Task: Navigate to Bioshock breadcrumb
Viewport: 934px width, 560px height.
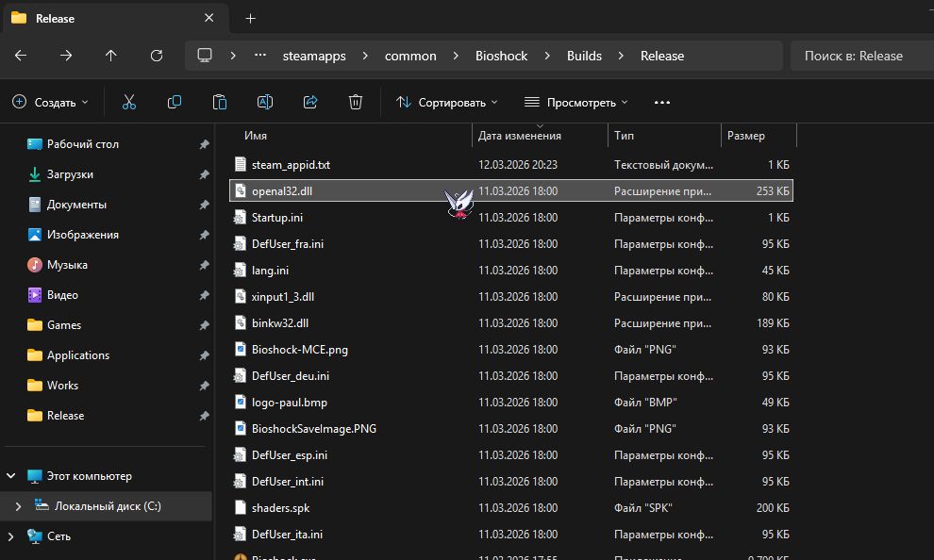Action: (501, 56)
